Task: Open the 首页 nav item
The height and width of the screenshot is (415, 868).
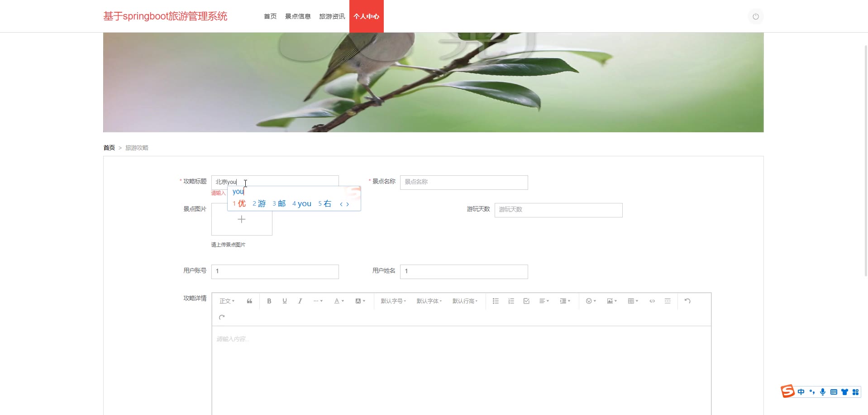Action: pyautogui.click(x=270, y=16)
